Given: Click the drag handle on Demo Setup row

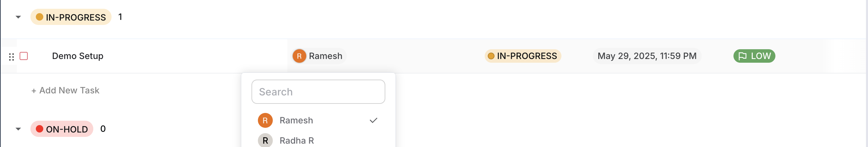Looking at the screenshot, I should pos(11,57).
